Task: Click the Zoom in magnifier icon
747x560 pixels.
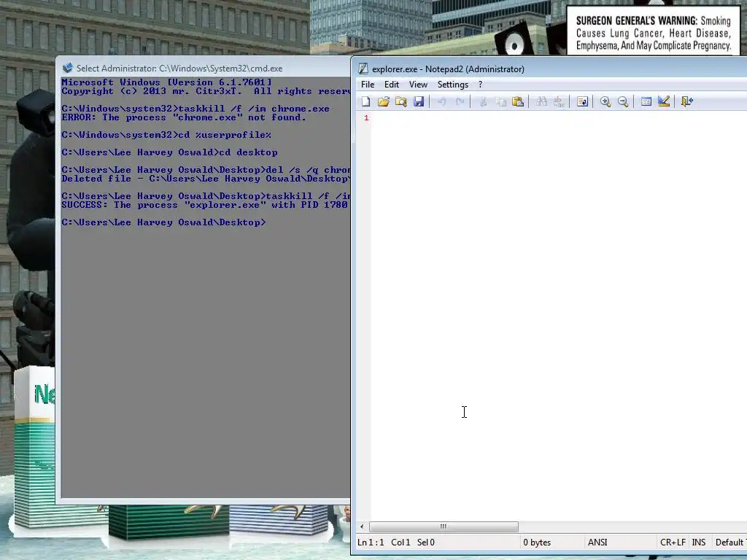Action: (605, 101)
